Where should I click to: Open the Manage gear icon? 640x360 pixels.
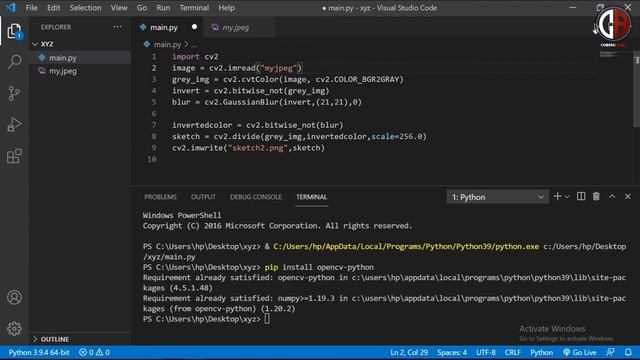(14, 329)
